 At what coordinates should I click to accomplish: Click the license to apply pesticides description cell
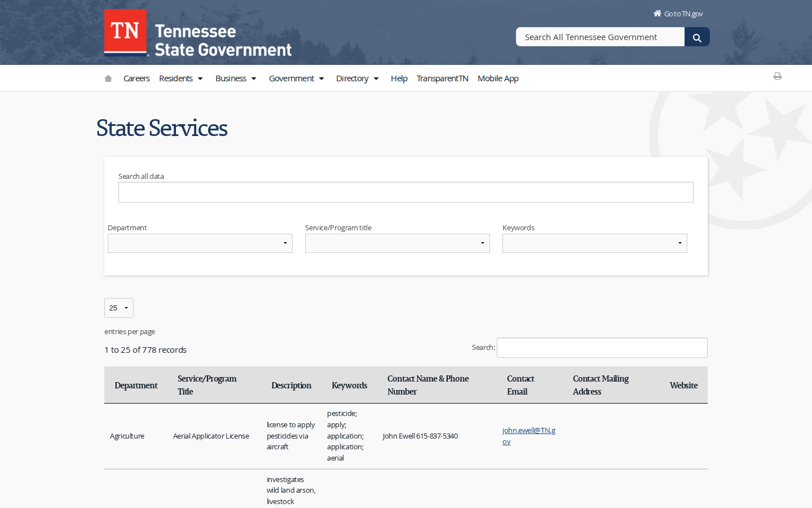click(291, 436)
